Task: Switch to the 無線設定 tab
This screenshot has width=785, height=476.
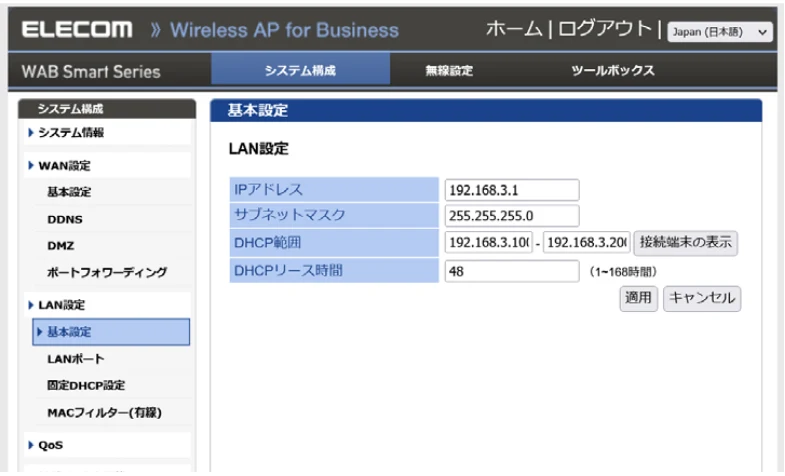Action: pos(449,71)
